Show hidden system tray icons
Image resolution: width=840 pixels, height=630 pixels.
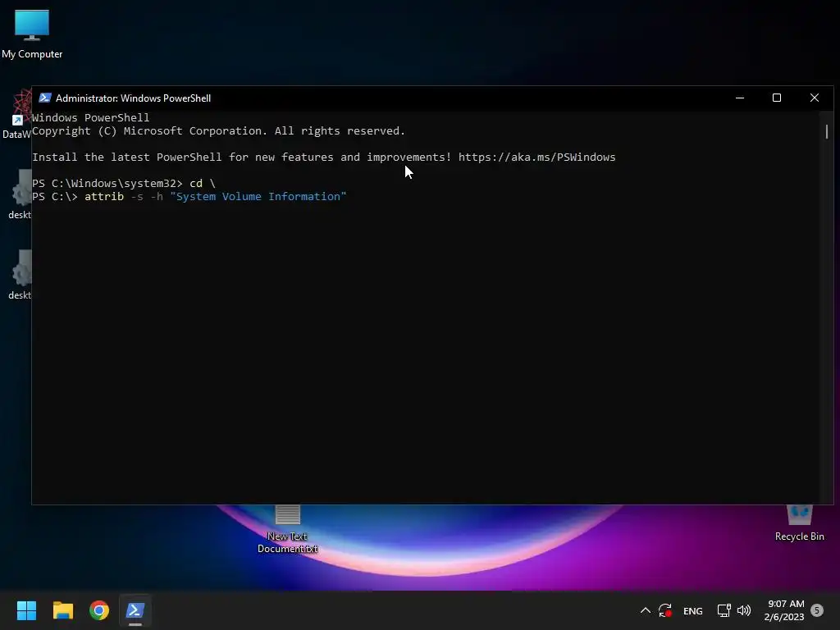tap(645, 610)
